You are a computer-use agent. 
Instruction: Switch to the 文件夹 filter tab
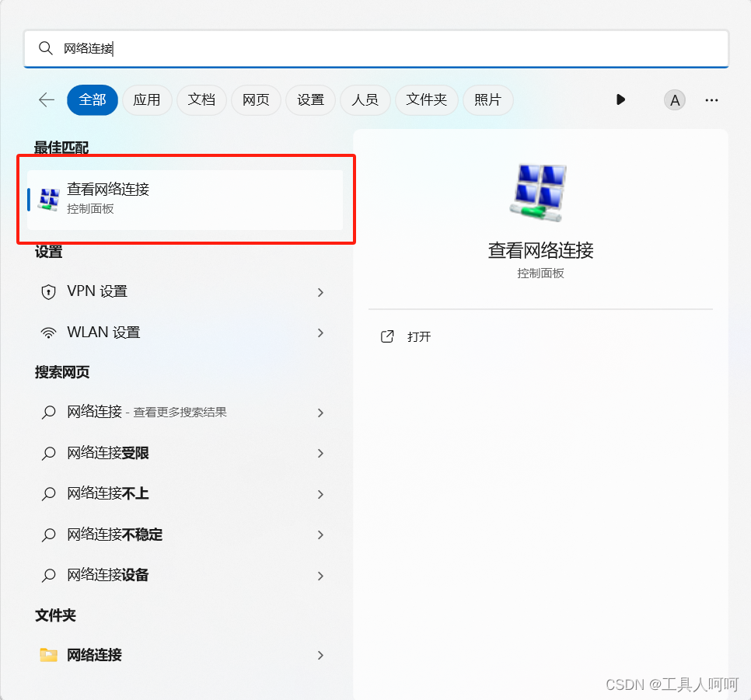point(427,100)
